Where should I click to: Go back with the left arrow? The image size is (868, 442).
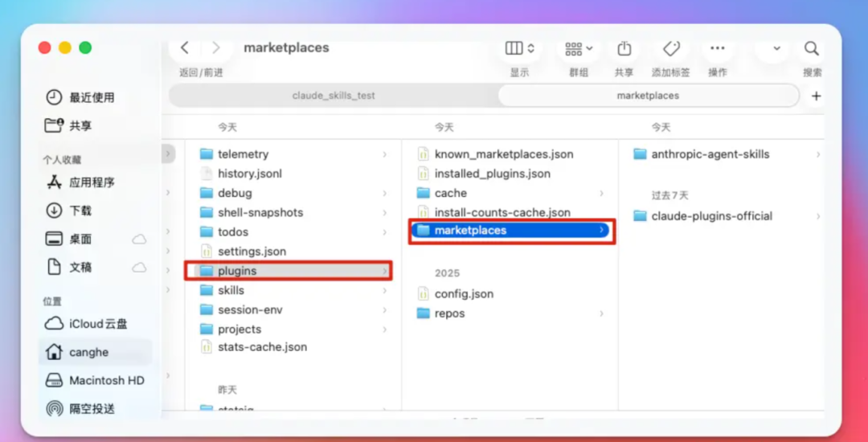click(x=185, y=48)
